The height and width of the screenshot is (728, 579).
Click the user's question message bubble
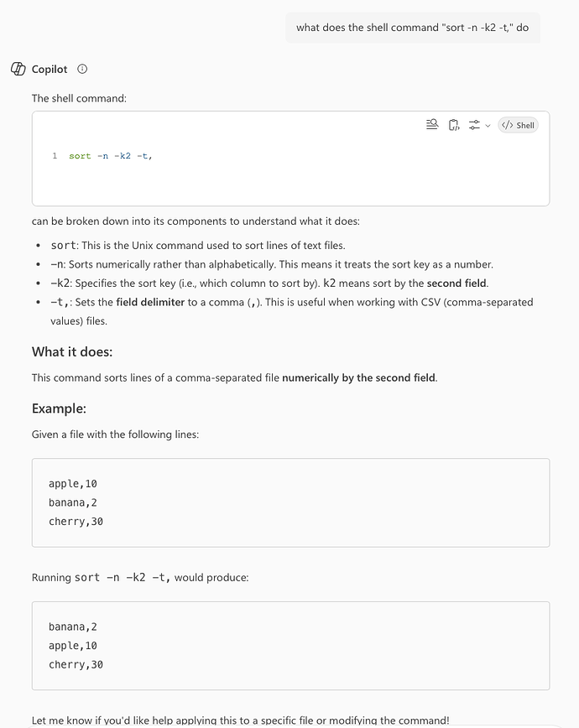tap(412, 28)
